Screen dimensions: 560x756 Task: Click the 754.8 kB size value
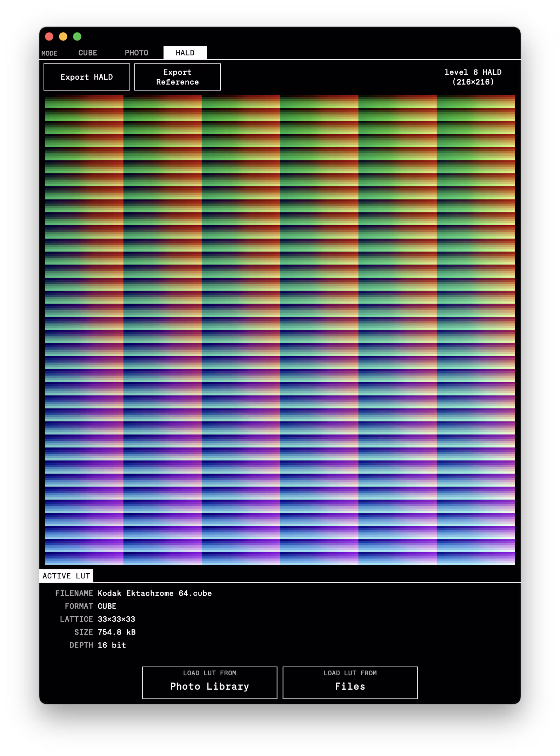click(116, 632)
